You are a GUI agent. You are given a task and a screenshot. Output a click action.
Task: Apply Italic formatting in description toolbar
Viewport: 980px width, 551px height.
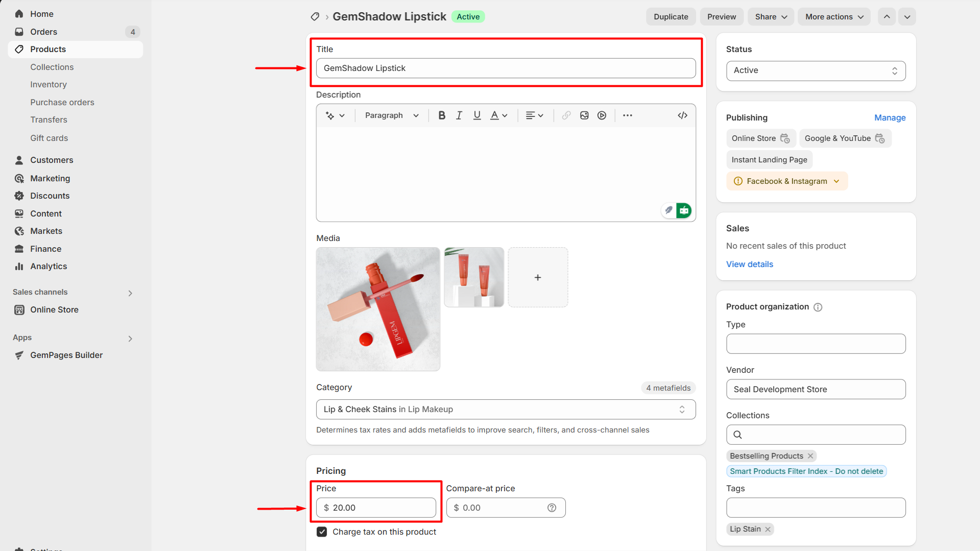[x=459, y=115]
